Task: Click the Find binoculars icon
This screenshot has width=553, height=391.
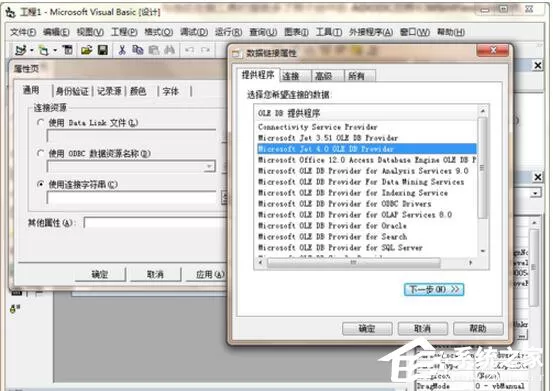Action: [x=170, y=50]
